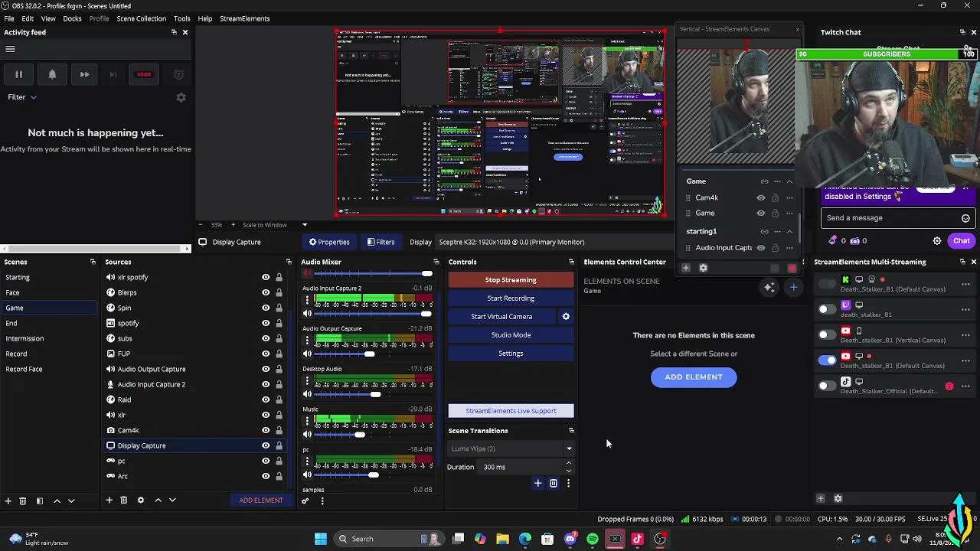The width and height of the screenshot is (980, 551).
Task: Add source in Vertical canvas panel
Action: [x=686, y=268]
